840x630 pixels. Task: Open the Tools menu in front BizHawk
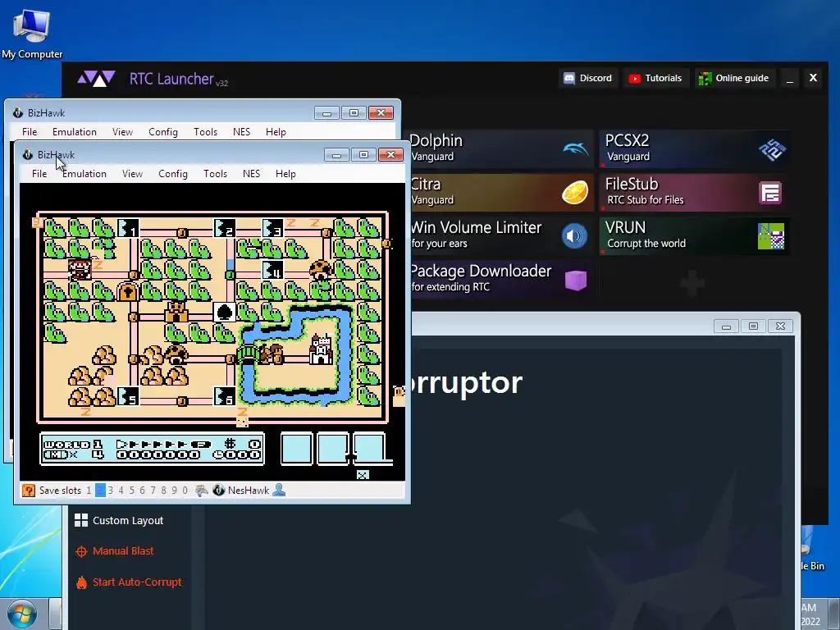[215, 174]
